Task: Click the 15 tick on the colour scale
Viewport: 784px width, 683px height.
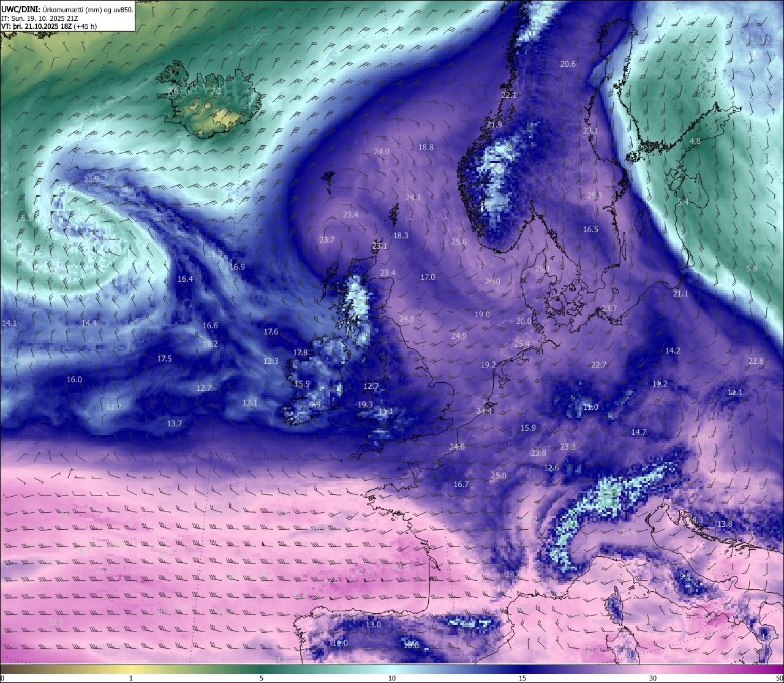Action: pos(522,677)
